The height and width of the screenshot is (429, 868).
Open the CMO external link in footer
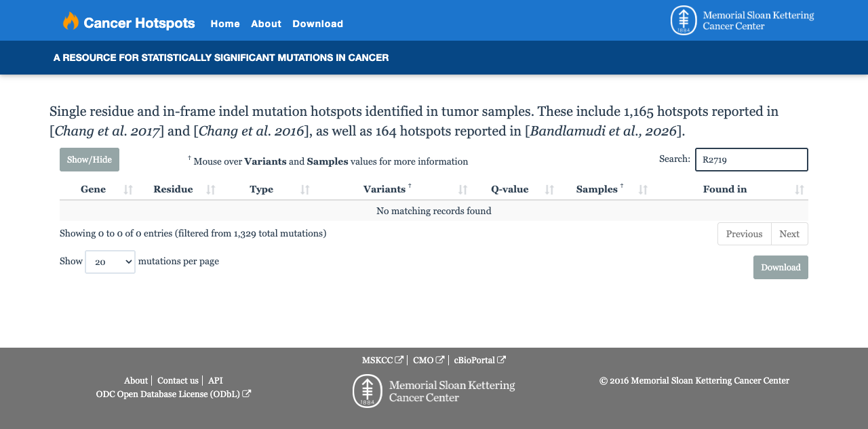(429, 361)
